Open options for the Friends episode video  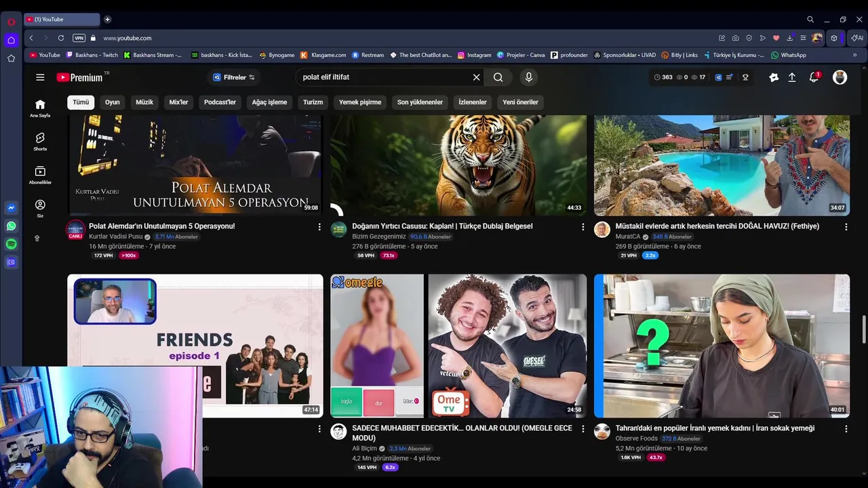point(319,429)
